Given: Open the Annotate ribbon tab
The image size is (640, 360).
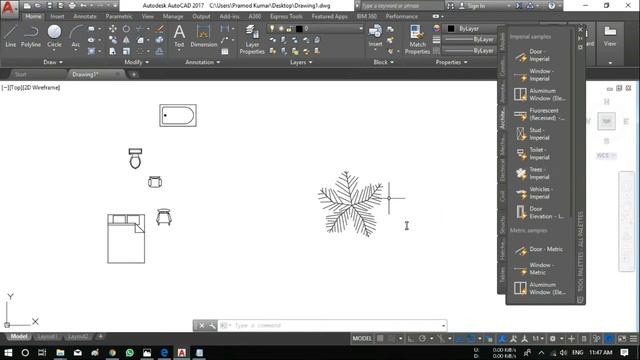Looking at the screenshot, I should coord(84,16).
